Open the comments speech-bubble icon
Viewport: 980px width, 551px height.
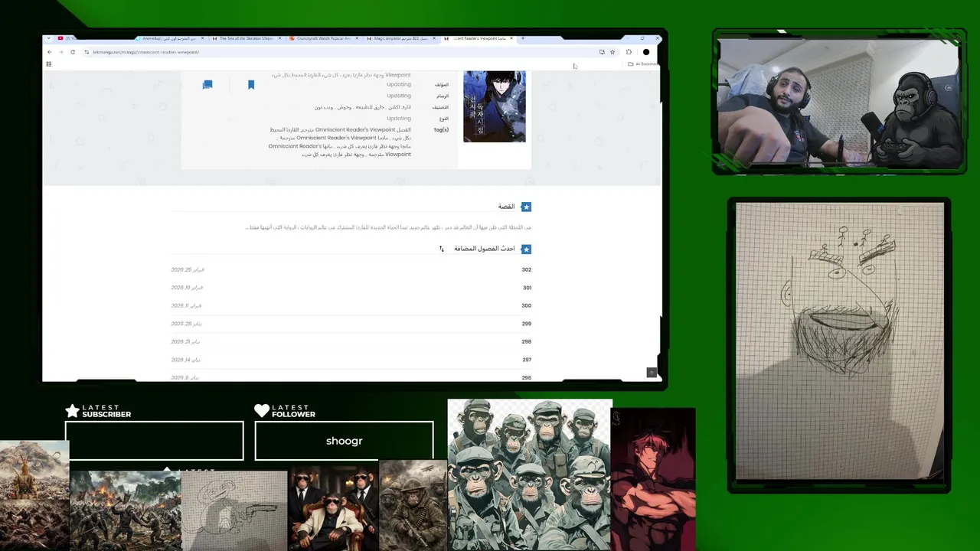pos(207,85)
